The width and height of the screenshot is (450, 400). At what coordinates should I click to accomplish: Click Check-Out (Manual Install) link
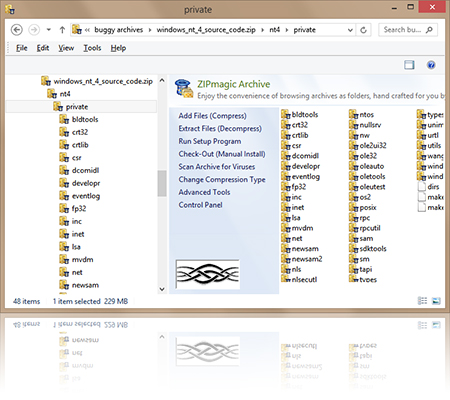(222, 154)
